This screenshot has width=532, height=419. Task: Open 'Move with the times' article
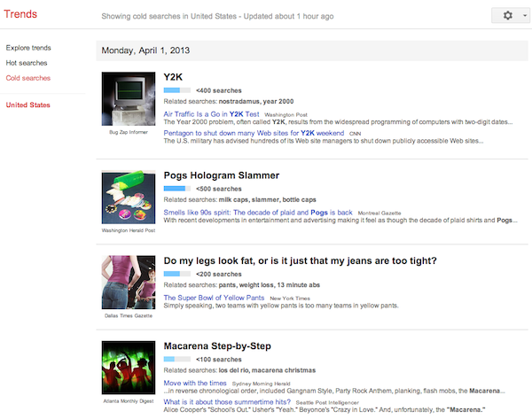coord(195,383)
